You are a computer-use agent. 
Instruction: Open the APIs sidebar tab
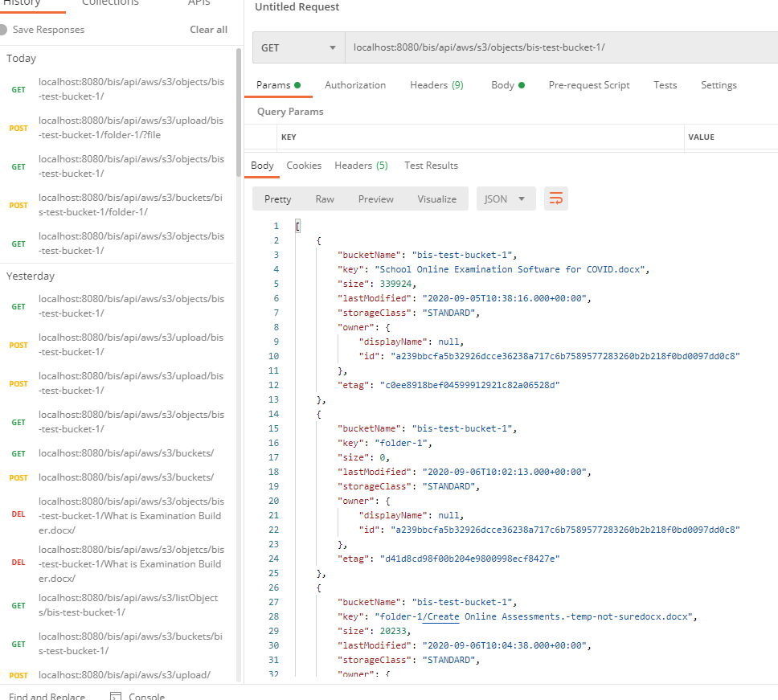point(199,3)
